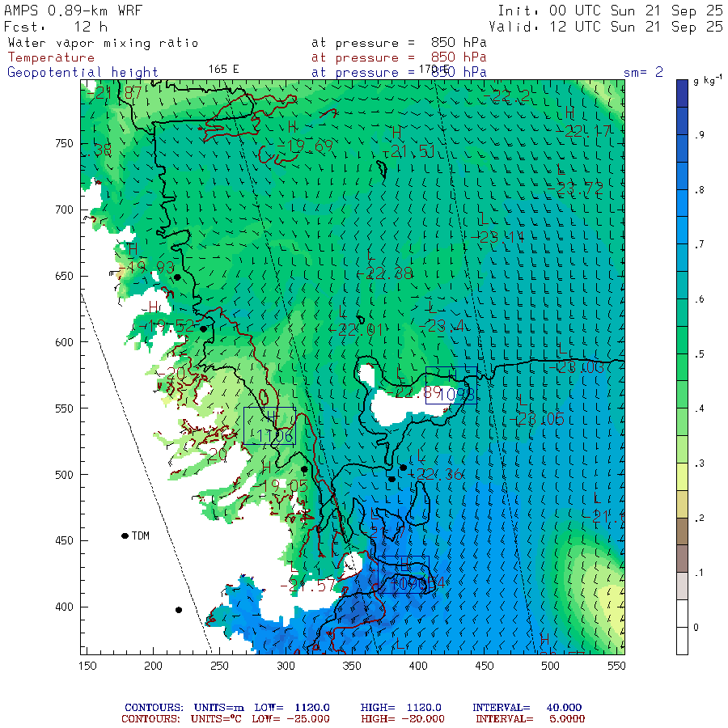The image size is (728, 728).
Task: Click the temperature value -19.93
Action: point(146,268)
